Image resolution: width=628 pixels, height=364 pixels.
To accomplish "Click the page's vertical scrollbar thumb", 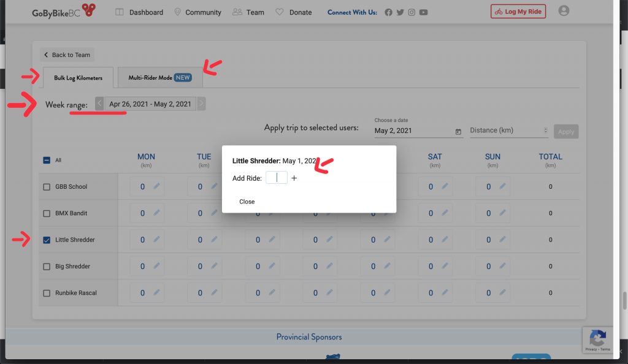I will point(624,300).
